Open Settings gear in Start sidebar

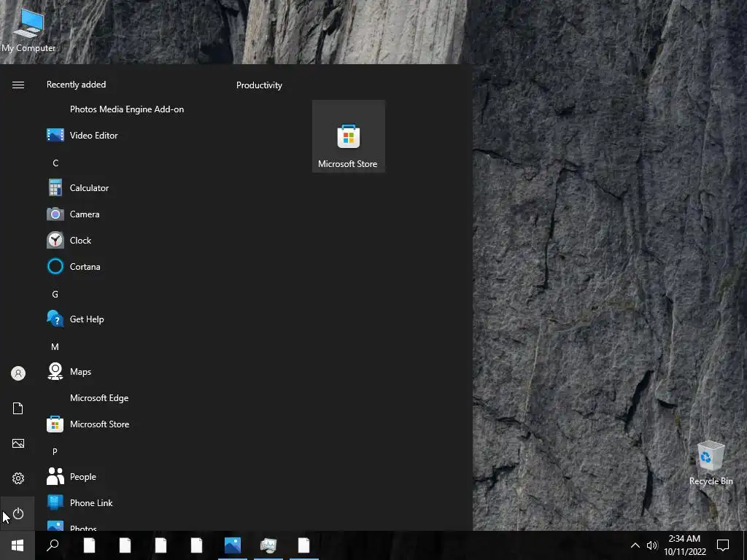point(18,478)
